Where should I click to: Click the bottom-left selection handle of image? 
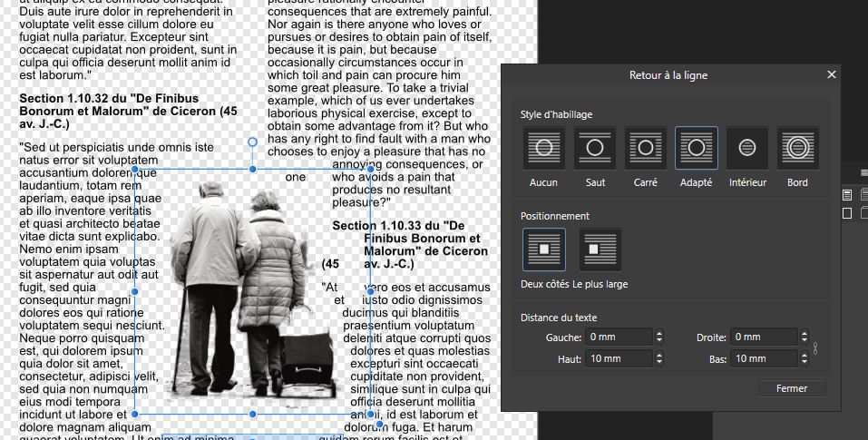[134, 414]
